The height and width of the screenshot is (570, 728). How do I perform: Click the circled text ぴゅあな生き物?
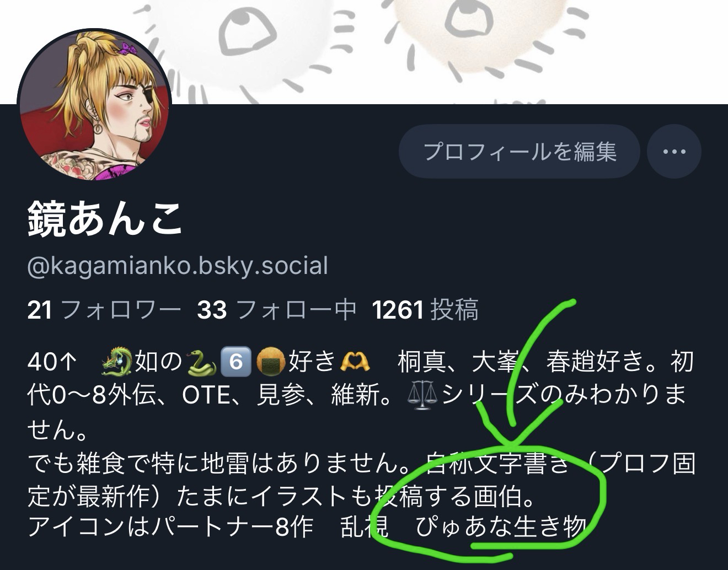tap(500, 527)
